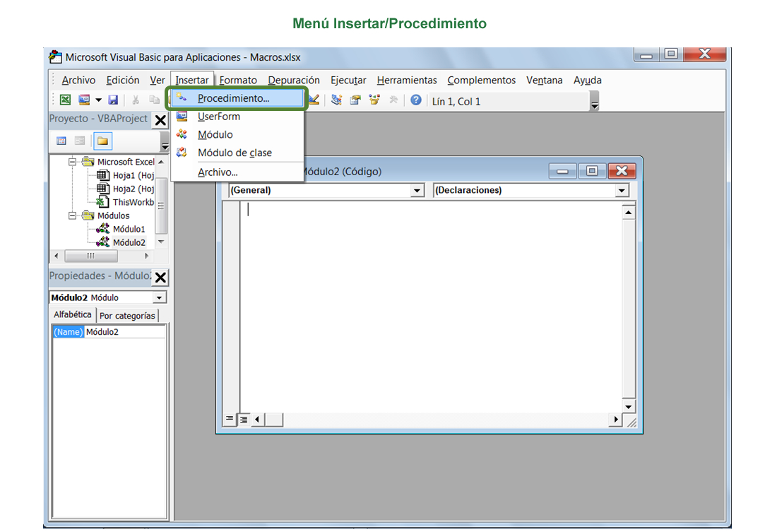This screenshot has width=777, height=532.
Task: Select Hoja1 in the project tree
Action: click(x=134, y=175)
